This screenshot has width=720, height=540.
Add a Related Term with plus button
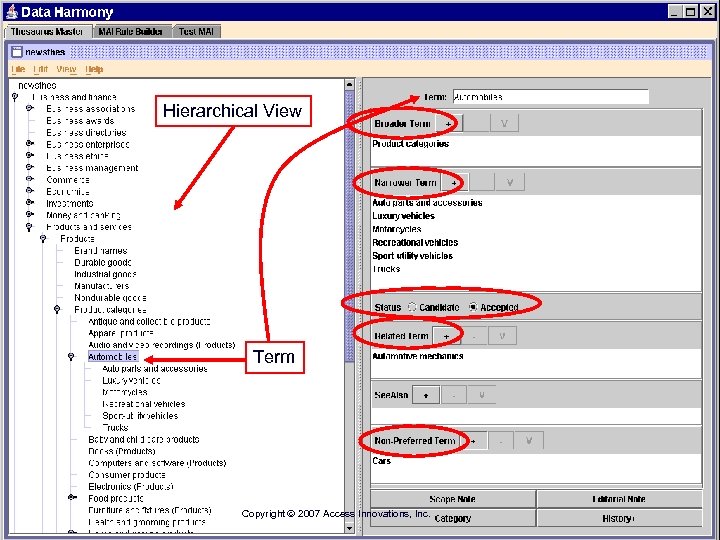pos(446,336)
